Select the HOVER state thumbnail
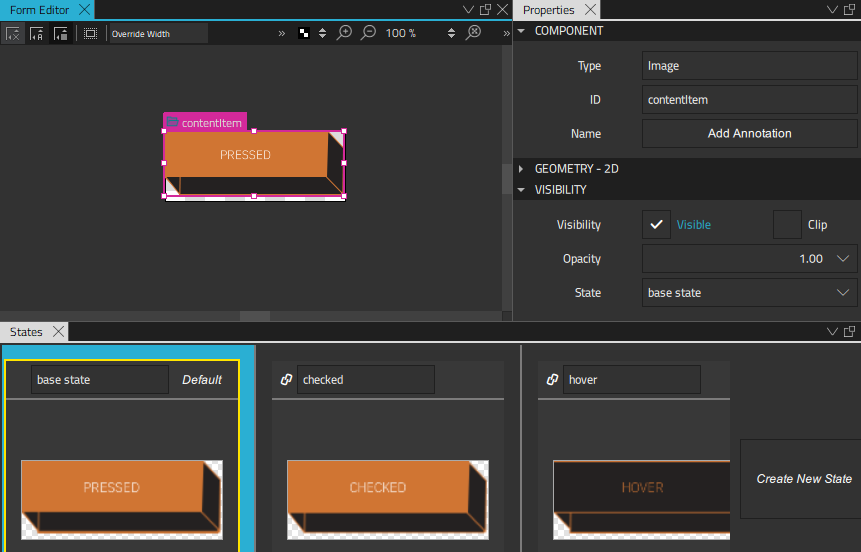Viewport: 861px width, 552px height. 641,500
